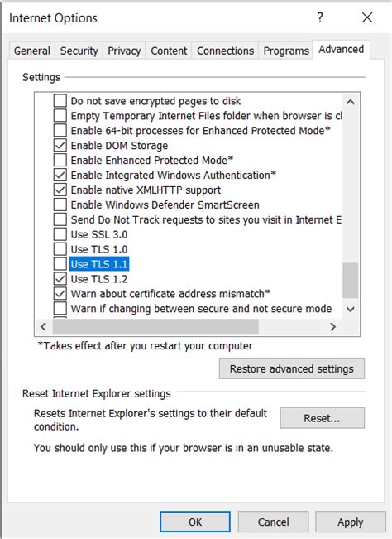Click the horizontal scroll right arrow
The width and height of the screenshot is (392, 539).
[x=332, y=326]
